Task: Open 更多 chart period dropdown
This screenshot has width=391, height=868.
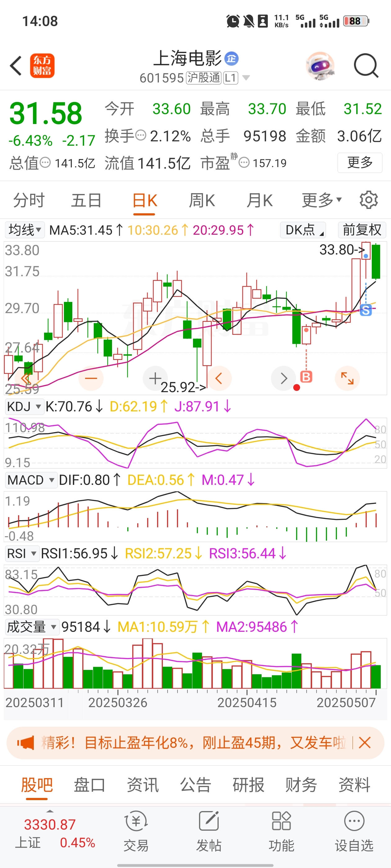Action: pos(321,201)
